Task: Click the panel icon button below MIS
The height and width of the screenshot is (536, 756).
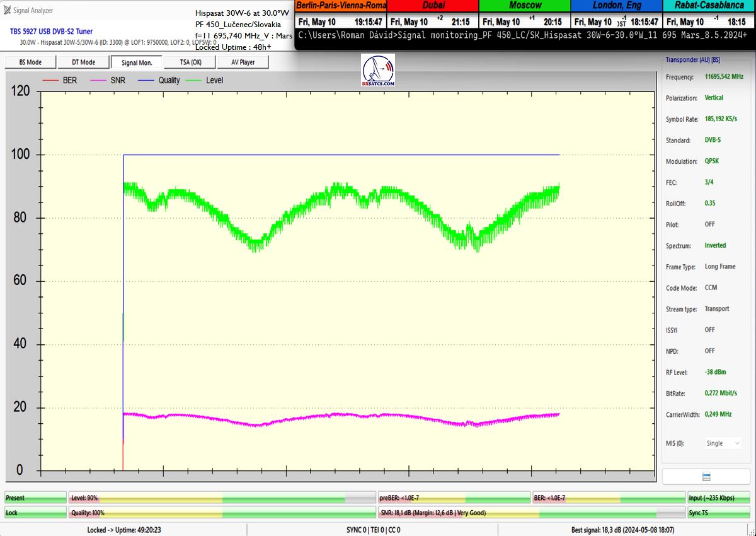Action: click(706, 476)
